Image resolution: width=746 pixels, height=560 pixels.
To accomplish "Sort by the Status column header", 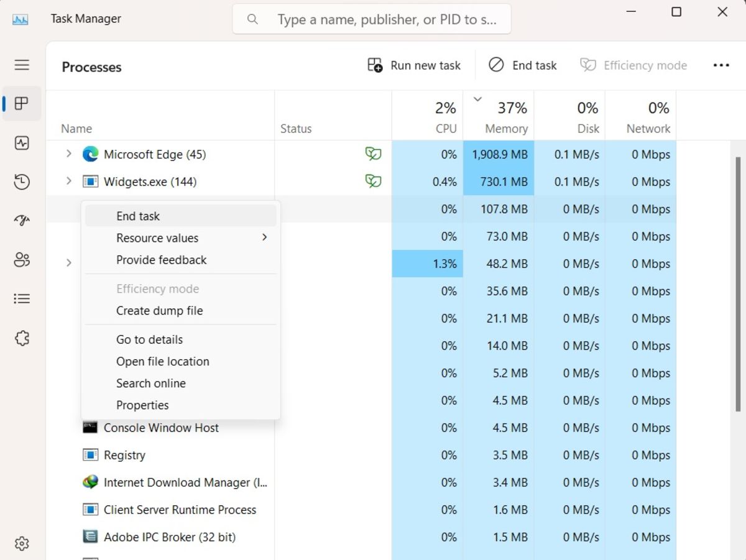I will pyautogui.click(x=333, y=116).
